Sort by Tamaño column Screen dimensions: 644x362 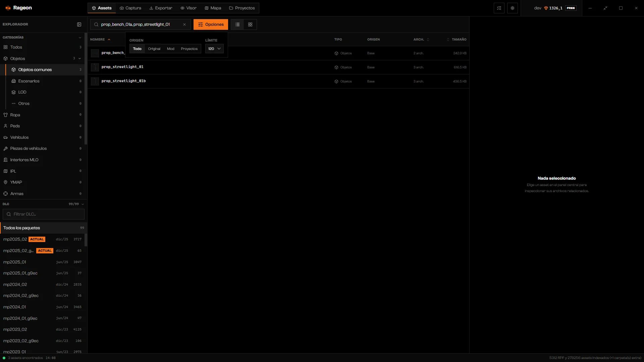[457, 40]
